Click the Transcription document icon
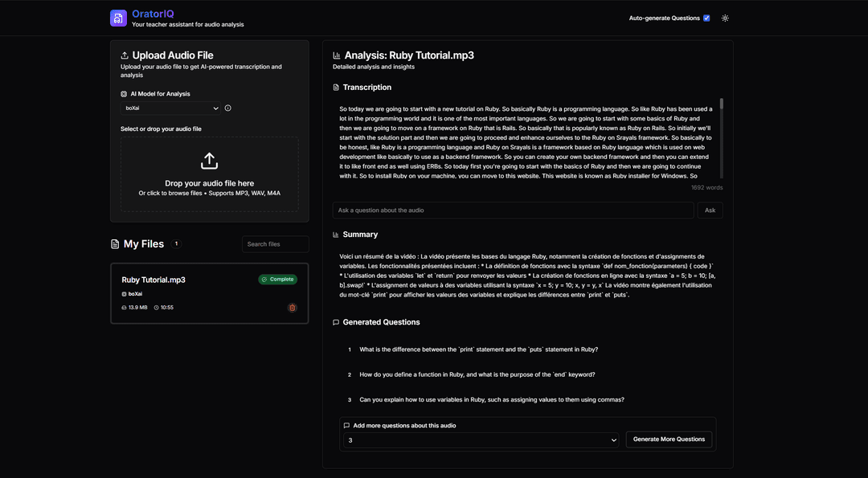The height and width of the screenshot is (478, 868). [x=336, y=88]
